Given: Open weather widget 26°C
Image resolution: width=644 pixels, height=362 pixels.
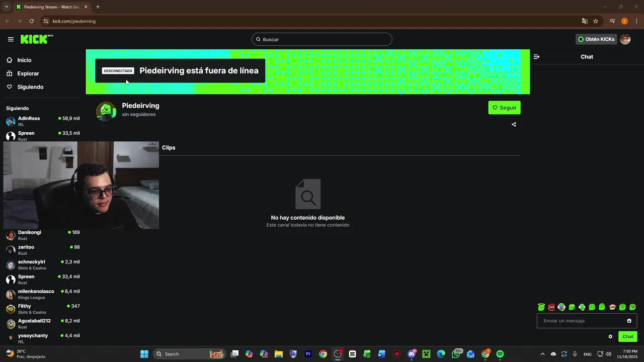Looking at the screenshot, I should 25,354.
